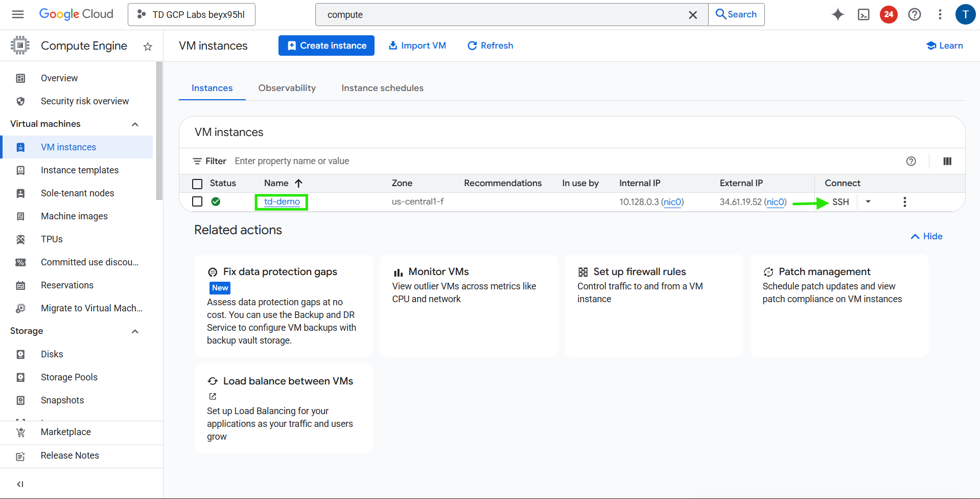Open the SSH connection options dropdown arrow
This screenshot has width=980, height=499.
click(x=868, y=202)
